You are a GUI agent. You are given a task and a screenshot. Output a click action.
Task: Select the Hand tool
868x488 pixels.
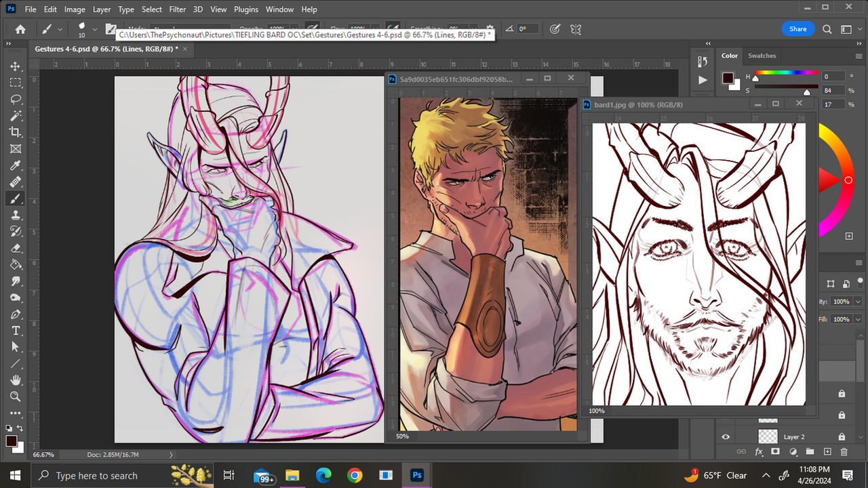coord(16,380)
